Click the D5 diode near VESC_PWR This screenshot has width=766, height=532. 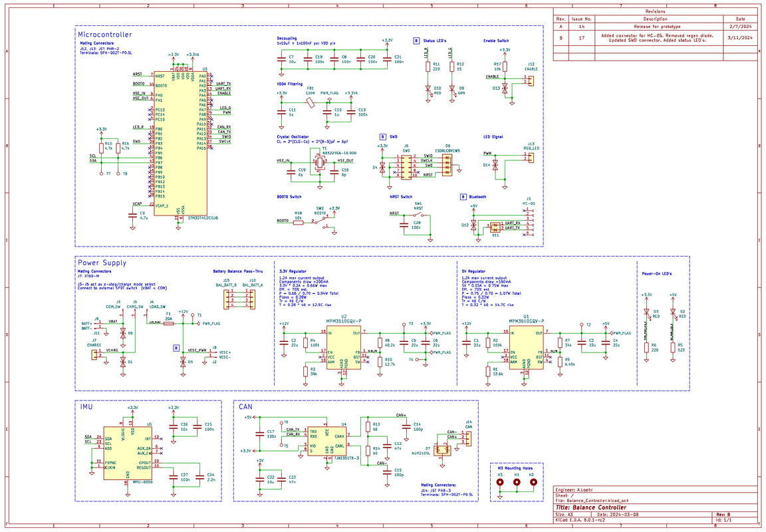point(184,362)
